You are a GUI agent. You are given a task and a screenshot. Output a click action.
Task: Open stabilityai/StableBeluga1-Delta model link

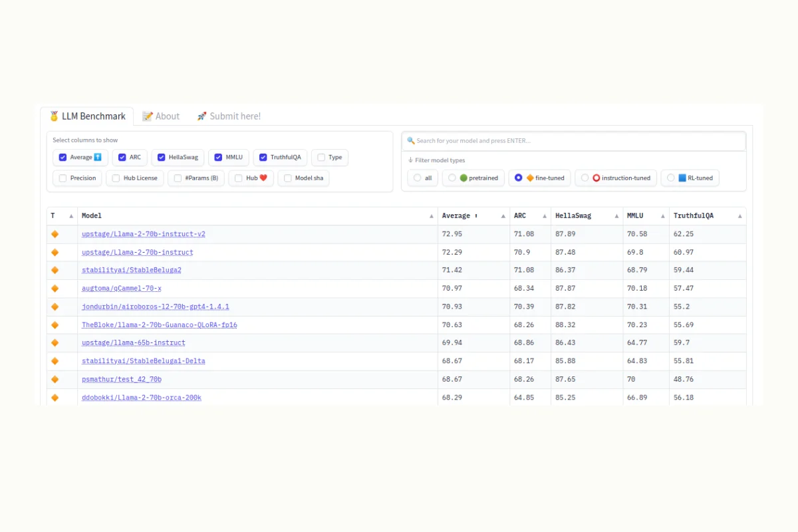pyautogui.click(x=144, y=361)
